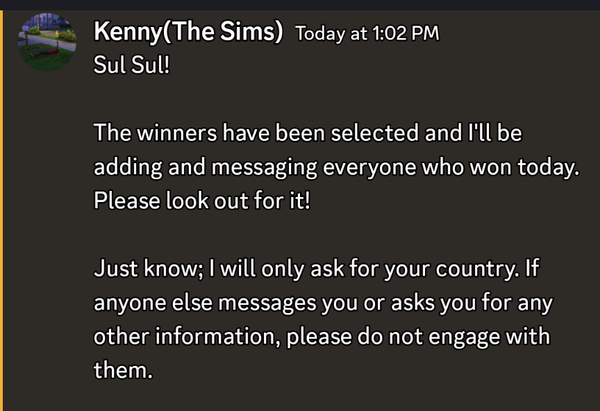Open Kenny's circular profile avatar
This screenshot has height=411, width=600.
point(47,42)
